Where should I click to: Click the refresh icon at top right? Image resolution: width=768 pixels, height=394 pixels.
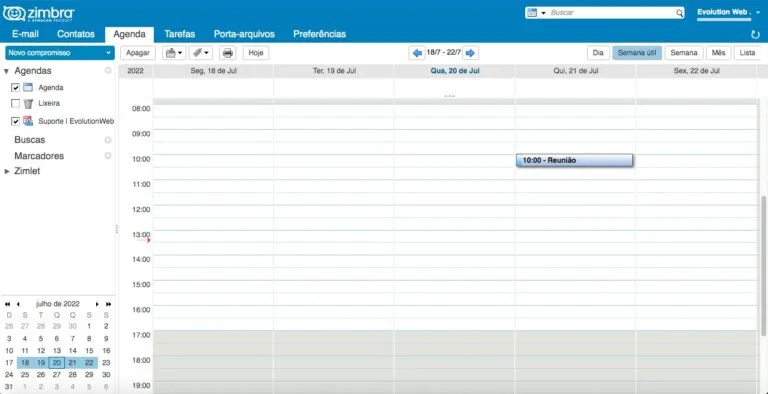(x=755, y=34)
